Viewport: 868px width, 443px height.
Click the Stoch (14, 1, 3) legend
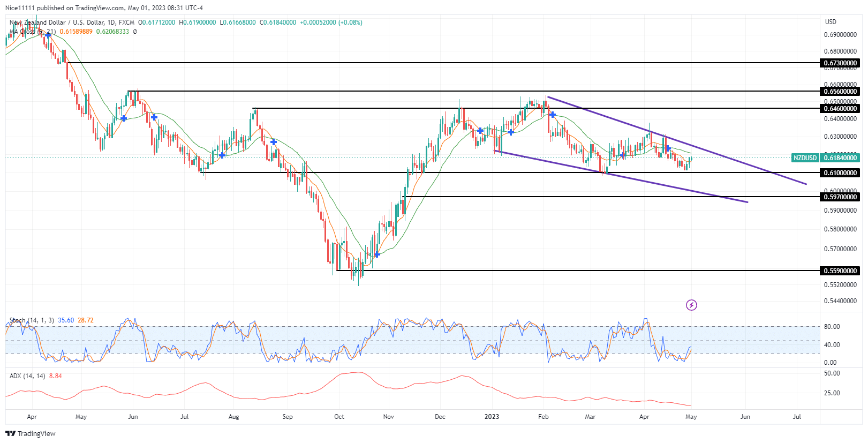[32, 320]
